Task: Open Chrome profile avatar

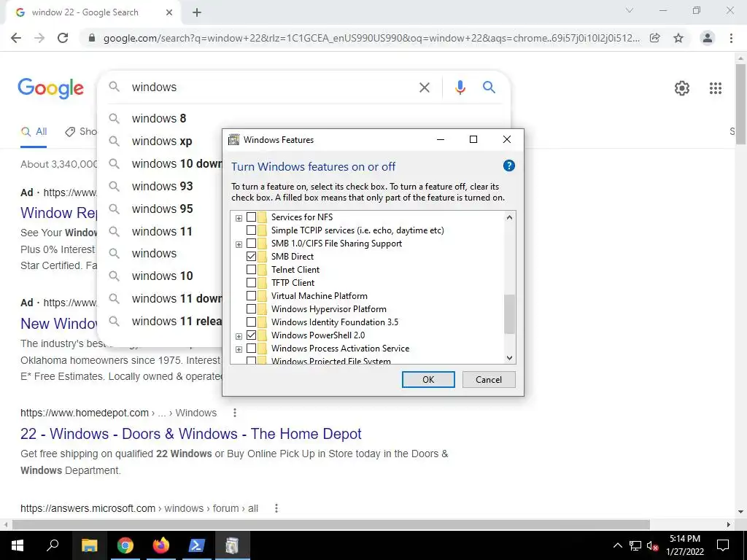Action: 708,38
